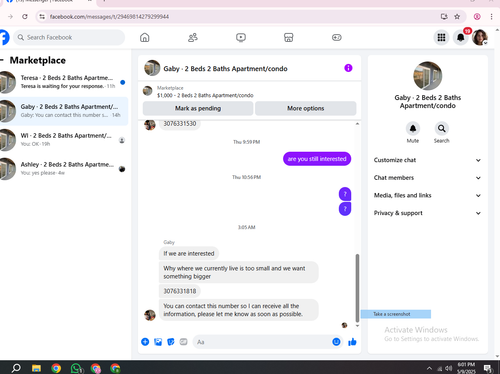
Task: Click sent message 'are you still interested'
Action: pos(317,159)
